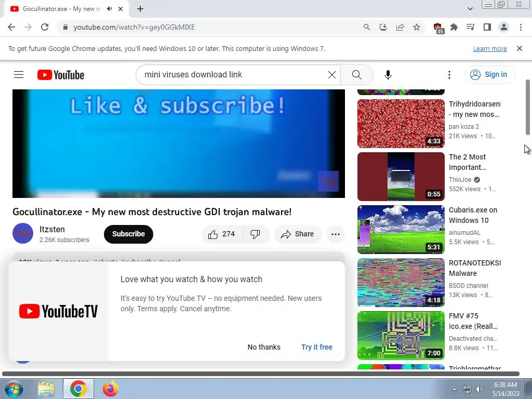Dislike this video
Screen dimensions: 532x399
(x=255, y=234)
